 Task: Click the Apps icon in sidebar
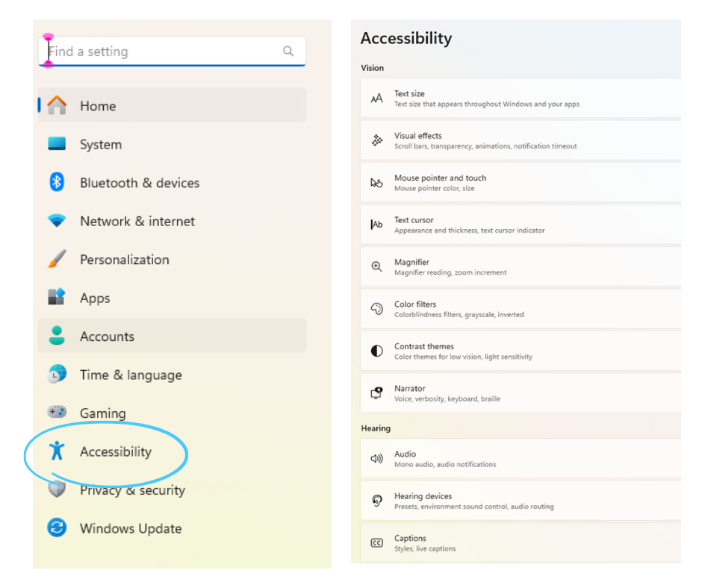57,297
